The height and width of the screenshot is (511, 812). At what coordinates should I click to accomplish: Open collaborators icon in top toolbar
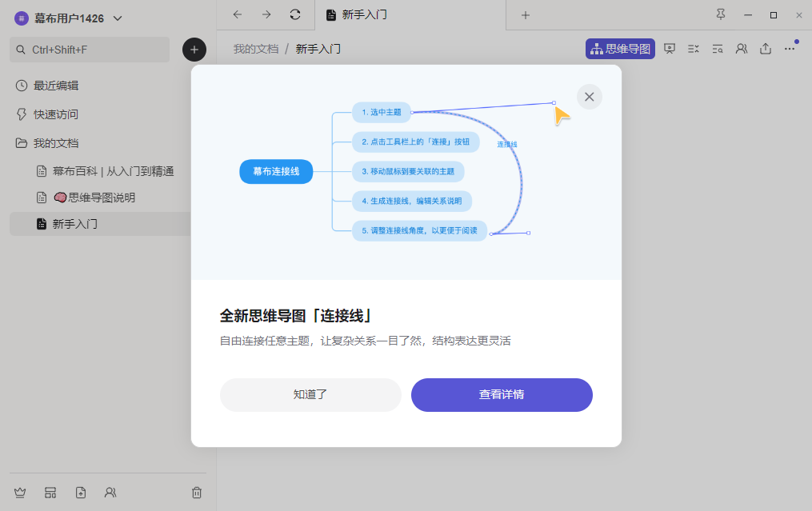tap(742, 49)
